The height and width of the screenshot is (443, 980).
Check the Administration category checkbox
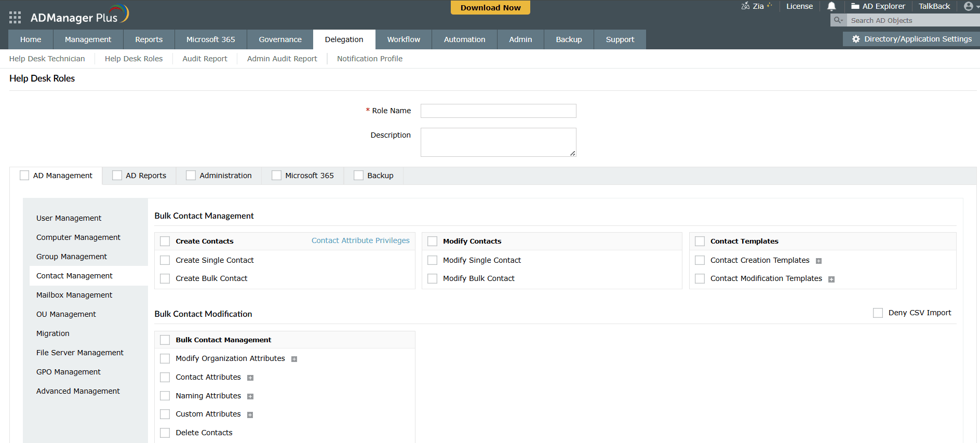pyautogui.click(x=191, y=176)
